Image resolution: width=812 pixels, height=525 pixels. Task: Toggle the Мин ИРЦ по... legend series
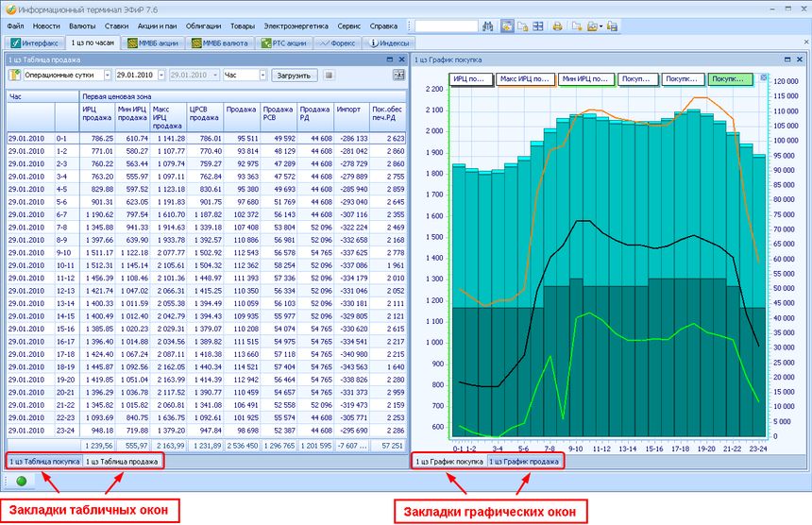pyautogui.click(x=585, y=80)
